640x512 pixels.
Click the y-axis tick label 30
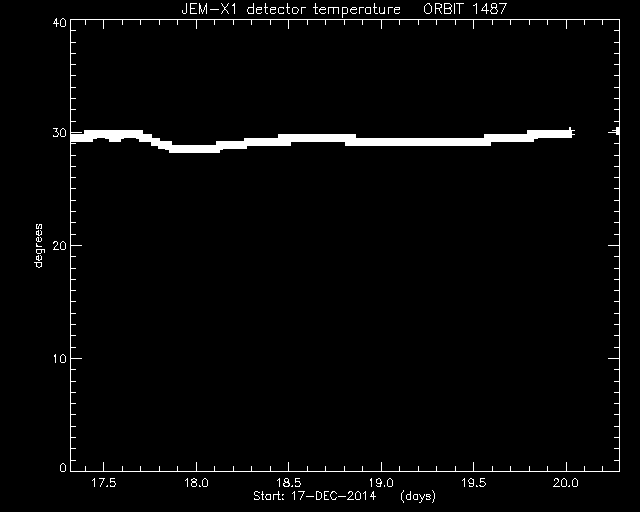click(x=60, y=133)
